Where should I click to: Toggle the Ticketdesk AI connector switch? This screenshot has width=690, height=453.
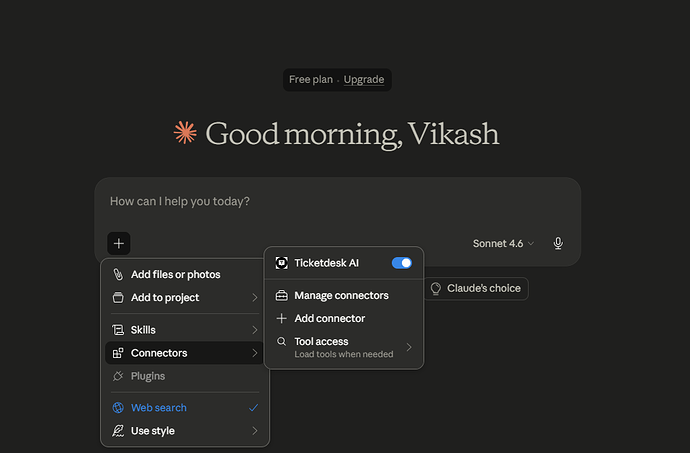click(402, 263)
